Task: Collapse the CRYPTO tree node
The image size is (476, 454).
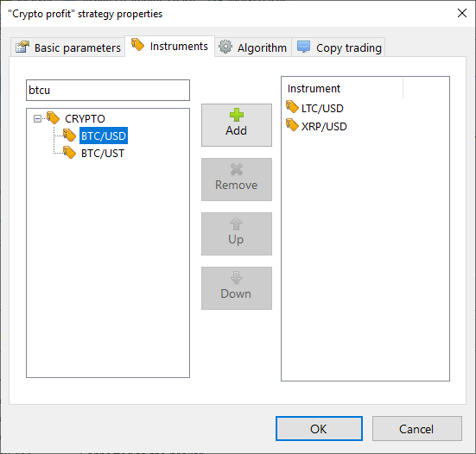Action: pyautogui.click(x=37, y=118)
